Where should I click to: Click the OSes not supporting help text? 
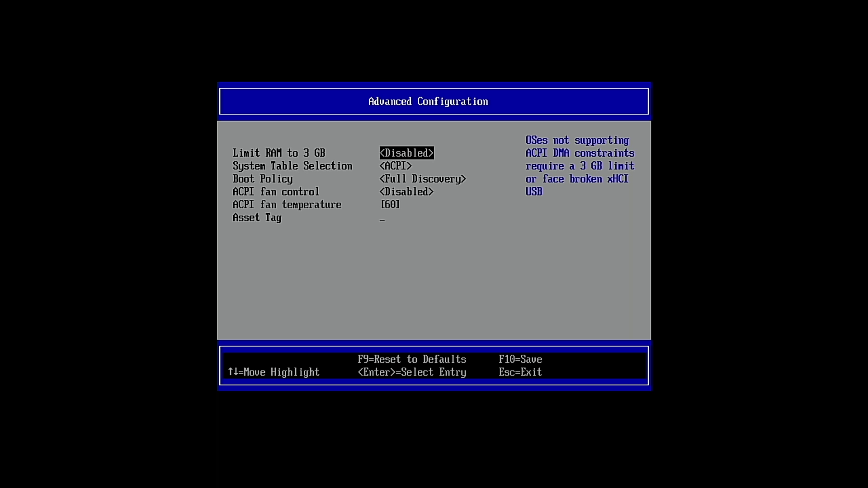(x=577, y=141)
